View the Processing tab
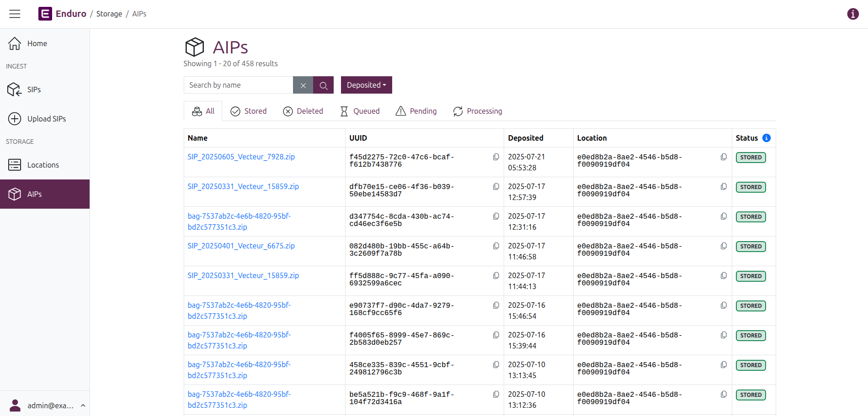Image resolution: width=868 pixels, height=416 pixels. [478, 111]
